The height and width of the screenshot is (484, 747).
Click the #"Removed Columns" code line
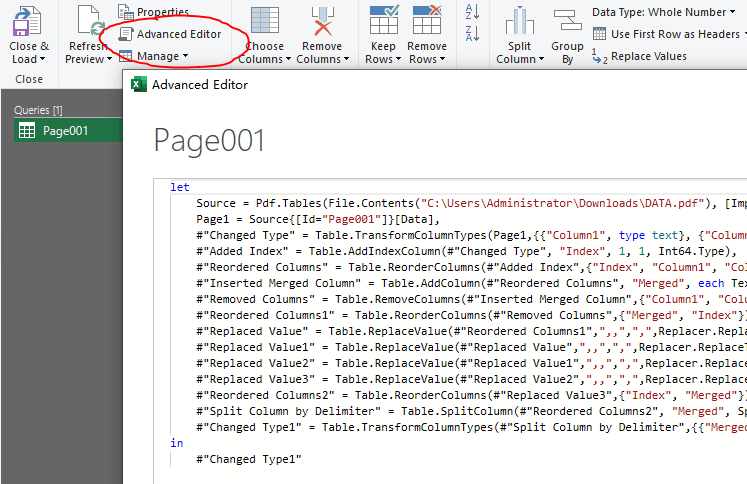coord(471,299)
